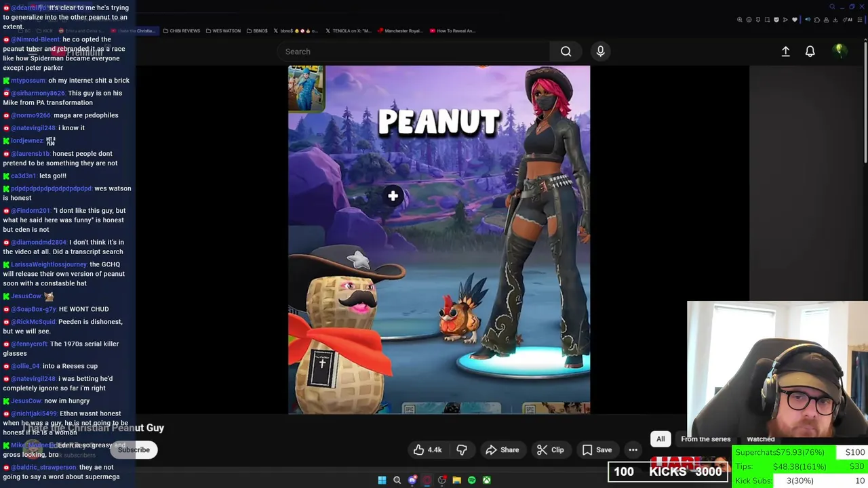868x488 pixels.
Task: Open the Windows Start button
Action: point(382,480)
